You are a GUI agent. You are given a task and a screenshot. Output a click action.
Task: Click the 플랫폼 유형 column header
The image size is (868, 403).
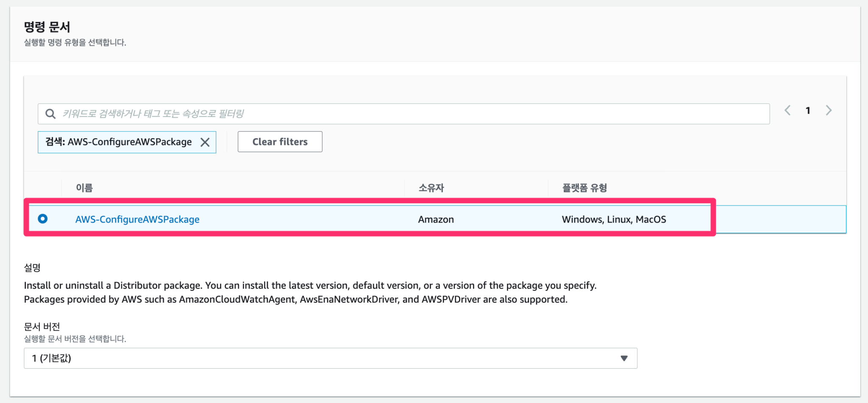pos(584,188)
